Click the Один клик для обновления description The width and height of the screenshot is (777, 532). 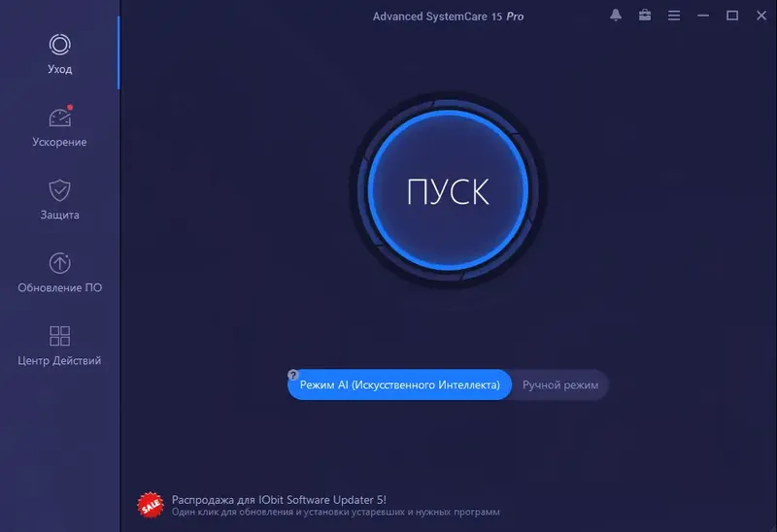pos(335,513)
